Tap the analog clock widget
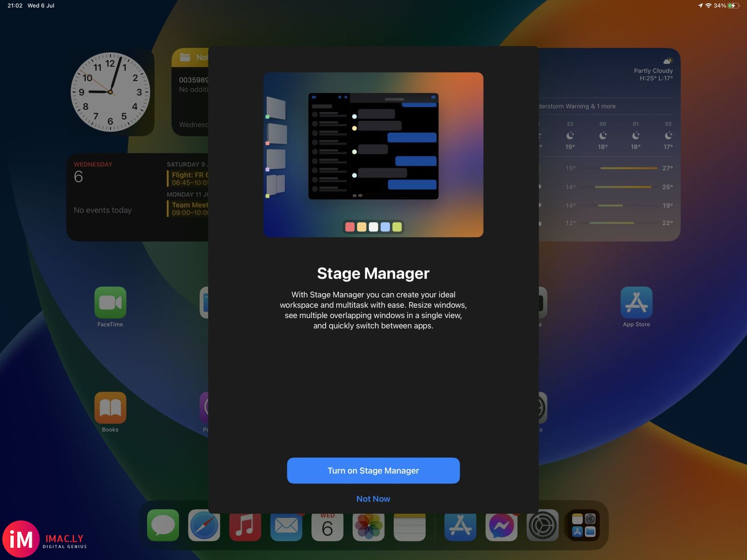 [110, 92]
